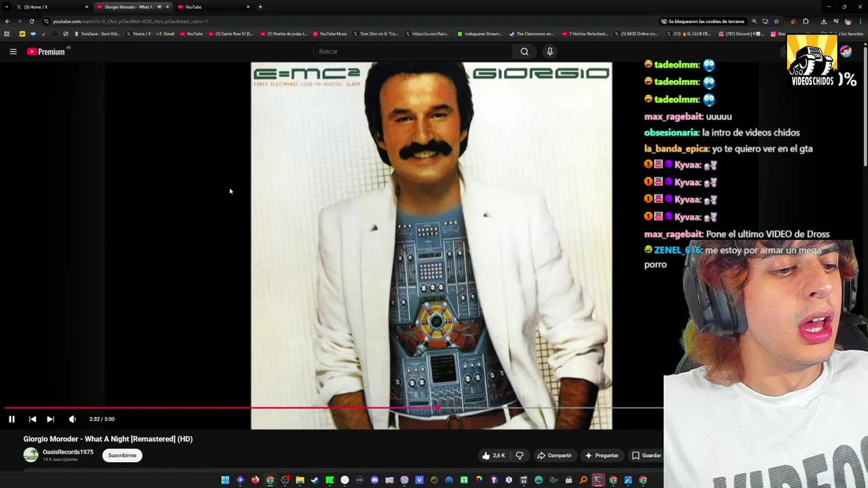Click chat message 'la intro de videos chidos'
Screen dimensions: 868x488
point(751,133)
